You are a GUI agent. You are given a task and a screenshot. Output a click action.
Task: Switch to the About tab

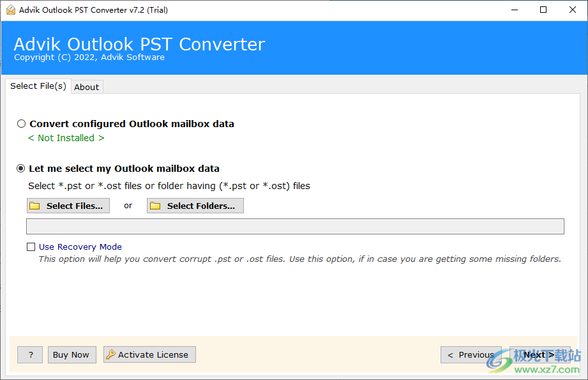[x=87, y=87]
